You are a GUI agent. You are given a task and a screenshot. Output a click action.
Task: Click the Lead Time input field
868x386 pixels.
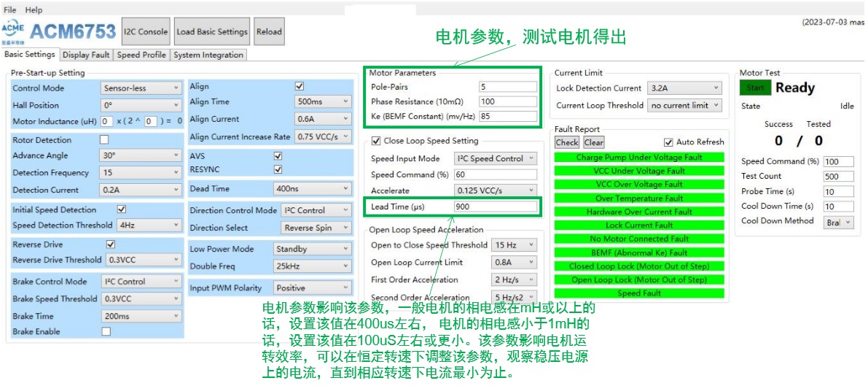tap(495, 206)
